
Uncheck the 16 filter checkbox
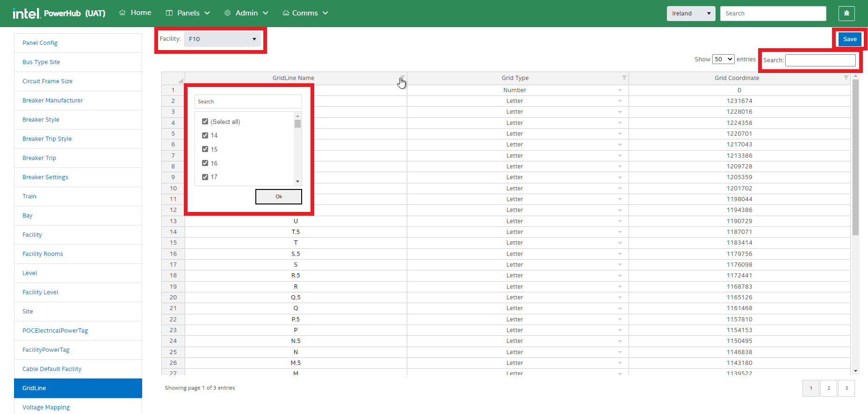(x=205, y=163)
